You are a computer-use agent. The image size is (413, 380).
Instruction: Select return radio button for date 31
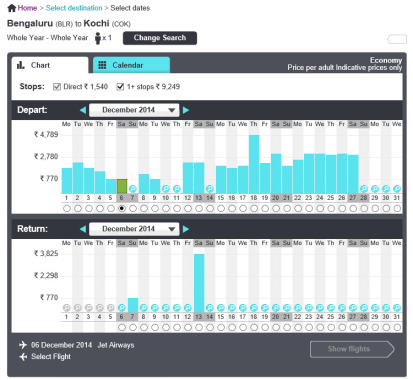[x=397, y=328]
